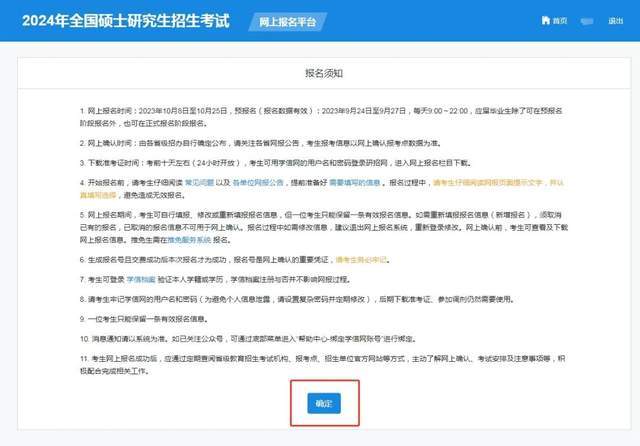The width and height of the screenshot is (640, 446).
Task: Click item 8 about 学信网的用户名和密码
Action: pyautogui.click(x=297, y=300)
